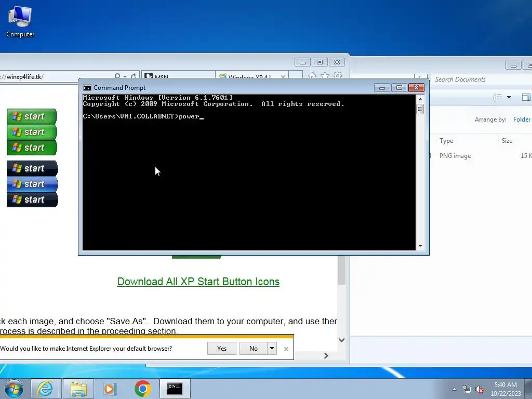Click No on the default browser prompt
The height and width of the screenshot is (399, 532).
pyautogui.click(x=253, y=349)
